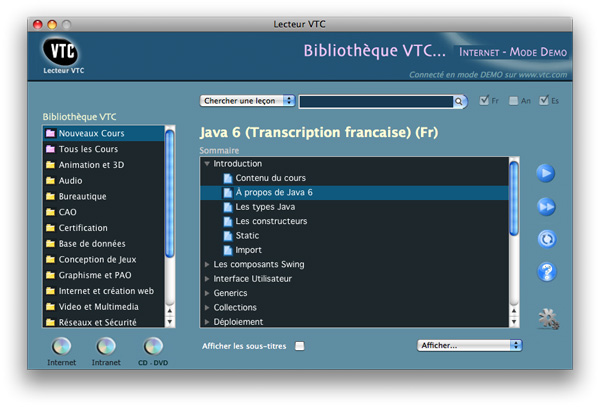Click the course title Java 6 heading
The image size is (600, 407).
(x=319, y=132)
